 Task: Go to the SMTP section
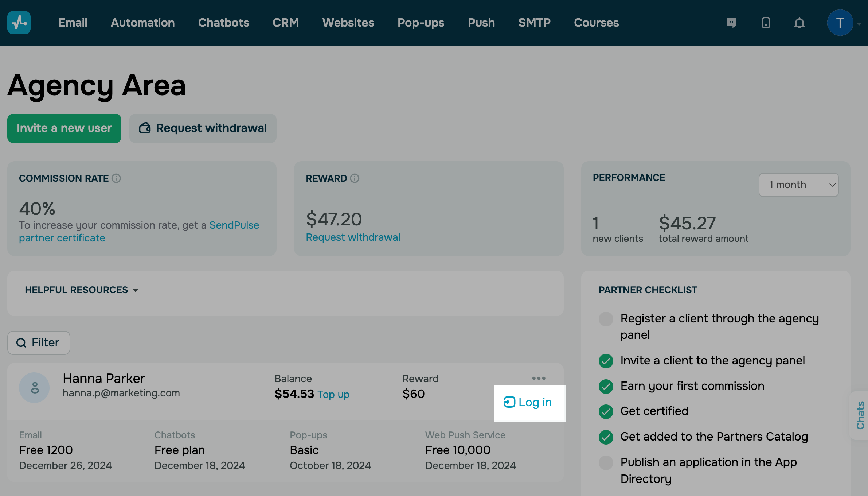coord(535,23)
